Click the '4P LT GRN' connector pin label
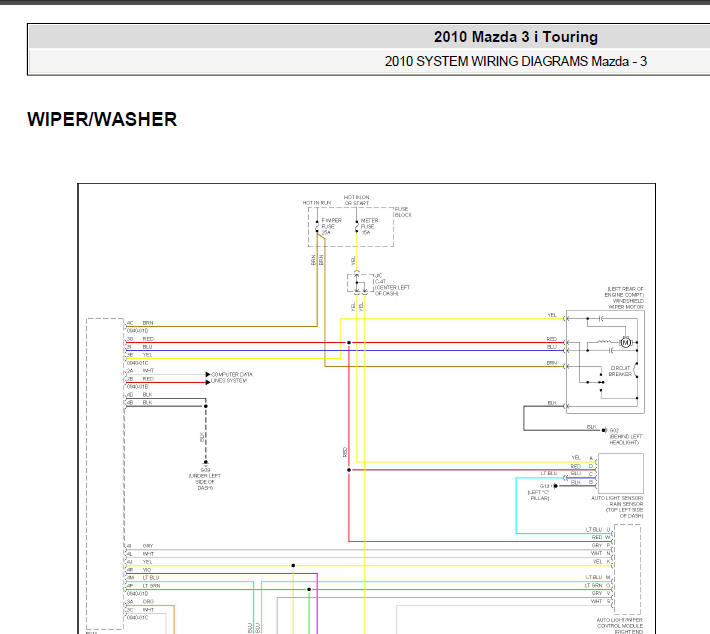Screen dimensions: 710x634 (144, 586)
